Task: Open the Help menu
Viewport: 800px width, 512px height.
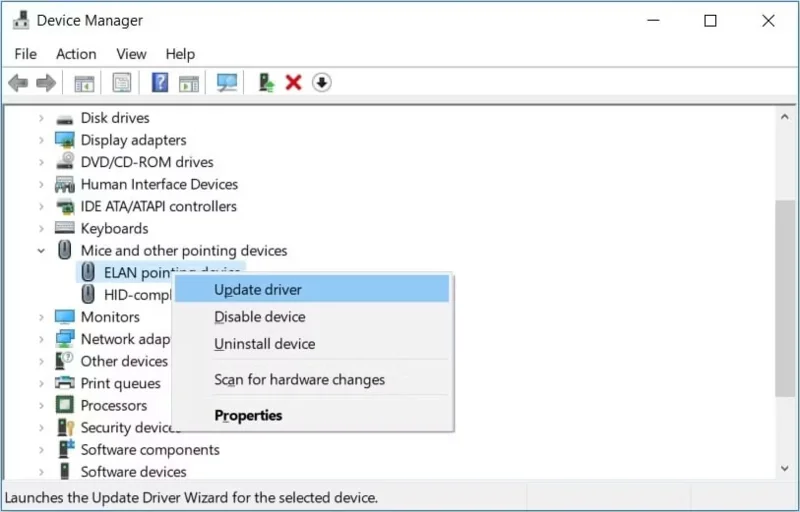Action: pyautogui.click(x=180, y=54)
